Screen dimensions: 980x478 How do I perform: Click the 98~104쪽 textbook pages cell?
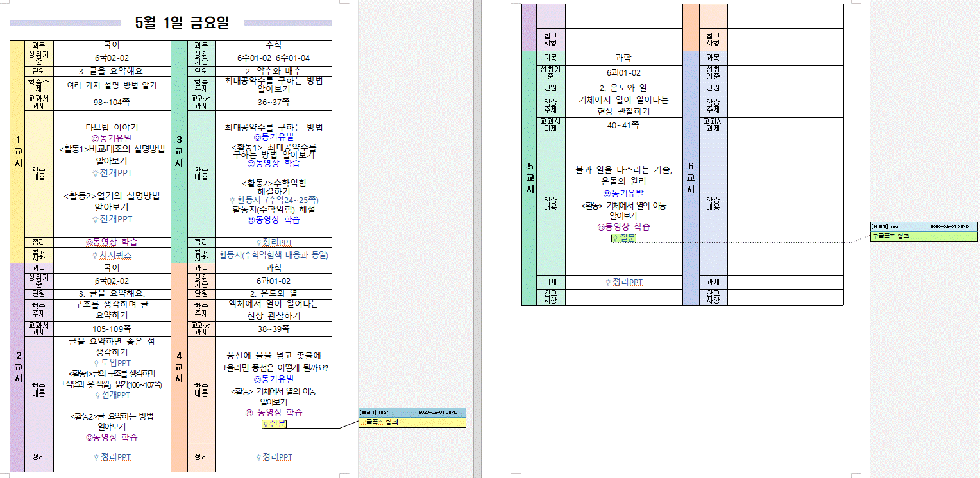112,103
